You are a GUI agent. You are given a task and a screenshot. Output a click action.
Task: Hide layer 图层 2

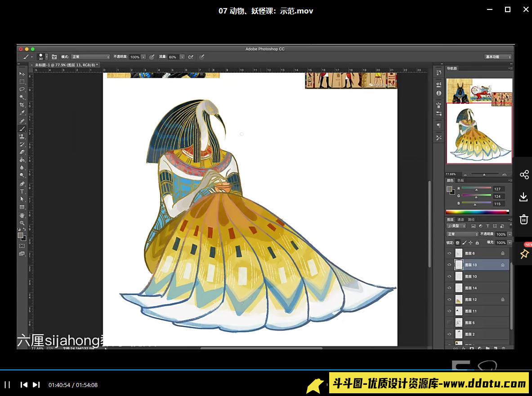pyautogui.click(x=449, y=334)
